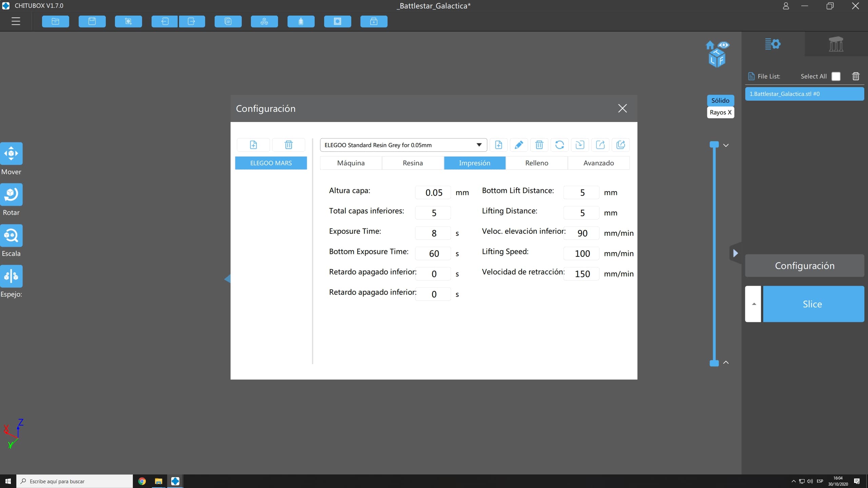Open the supports panel pillar icon

836,44
